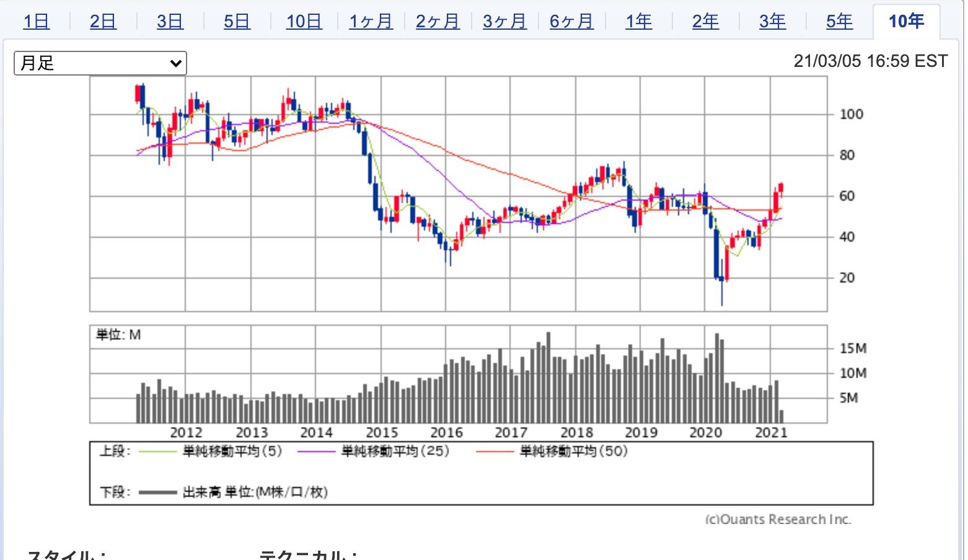Select the 2年 period tab
Viewport: 968px width, 560px height.
[705, 22]
